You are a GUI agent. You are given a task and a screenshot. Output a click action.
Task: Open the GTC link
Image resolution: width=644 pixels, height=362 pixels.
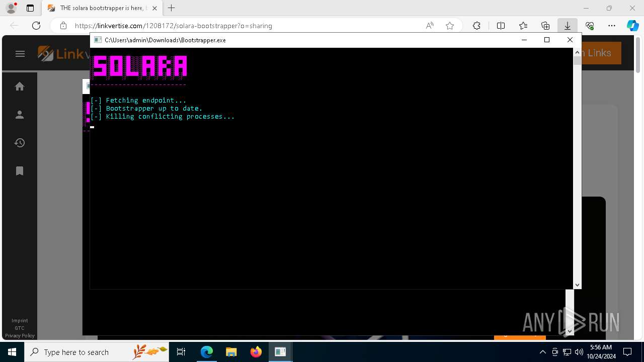(20, 328)
